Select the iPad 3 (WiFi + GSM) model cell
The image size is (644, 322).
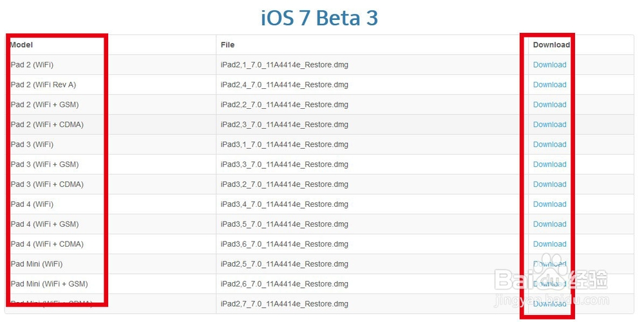(111, 164)
